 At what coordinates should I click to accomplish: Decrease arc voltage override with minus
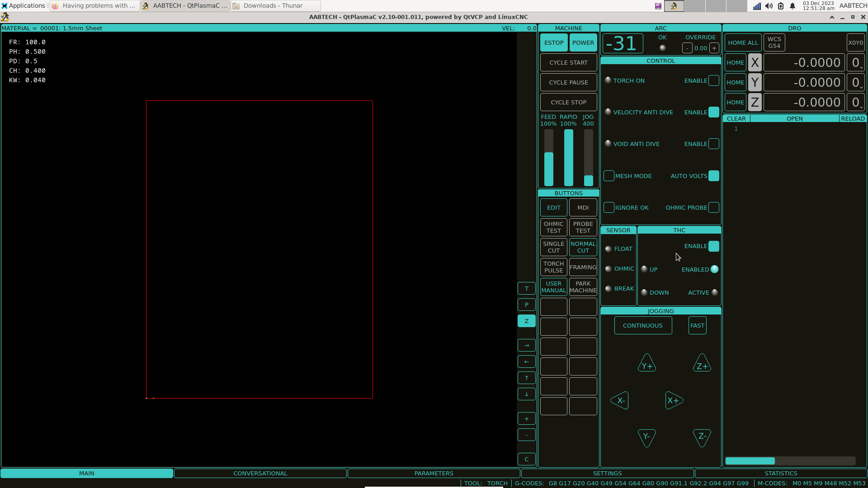click(687, 48)
